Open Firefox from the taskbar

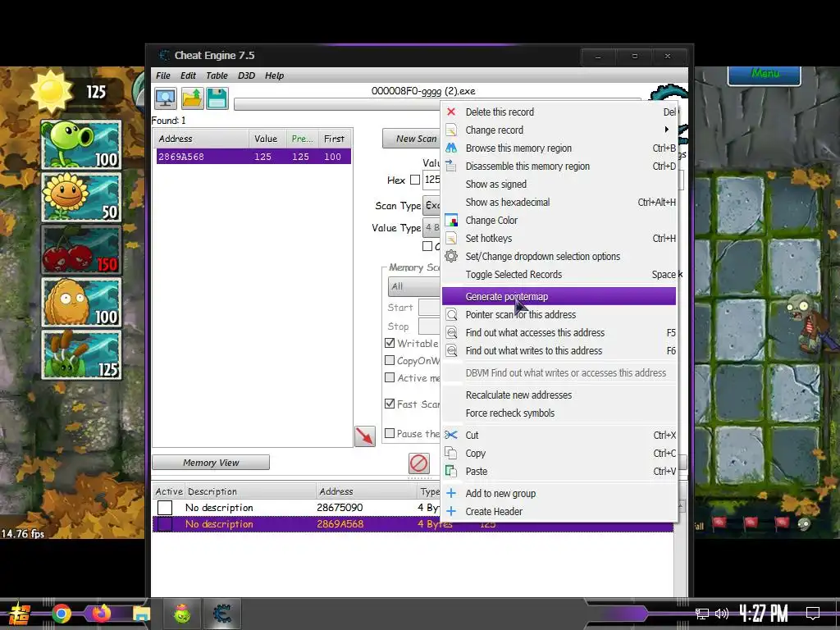click(101, 614)
